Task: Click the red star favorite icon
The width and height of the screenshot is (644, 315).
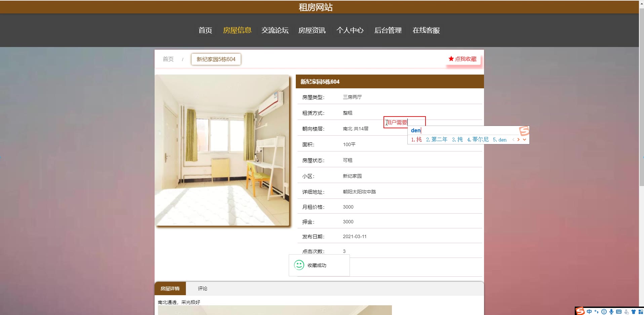Action: tap(451, 59)
